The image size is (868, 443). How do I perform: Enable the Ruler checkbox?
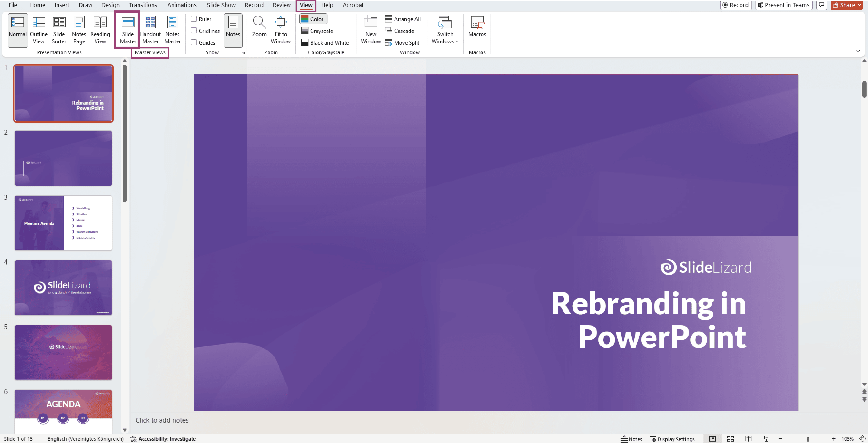194,19
